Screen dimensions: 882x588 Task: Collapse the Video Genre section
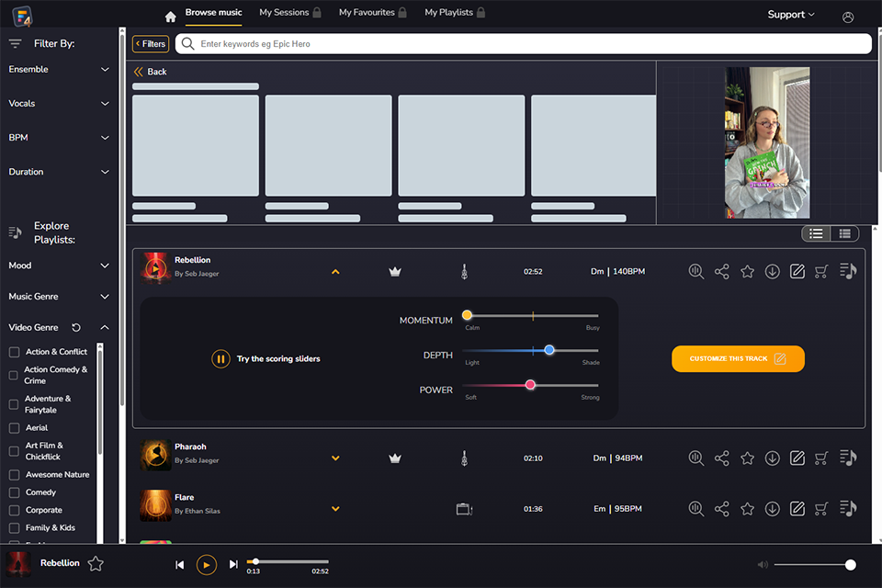[x=105, y=327]
